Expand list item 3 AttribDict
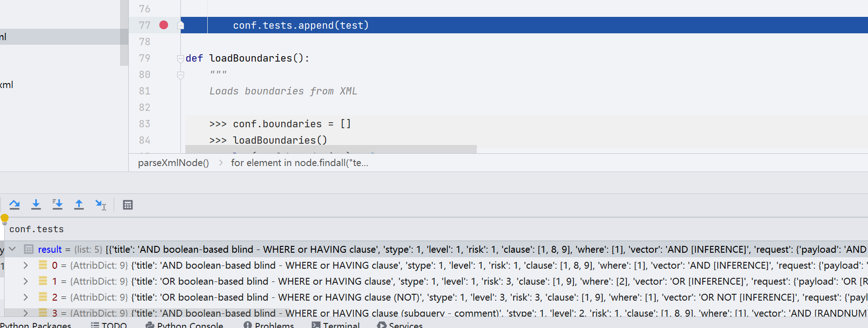The image size is (868, 328). pos(26,313)
